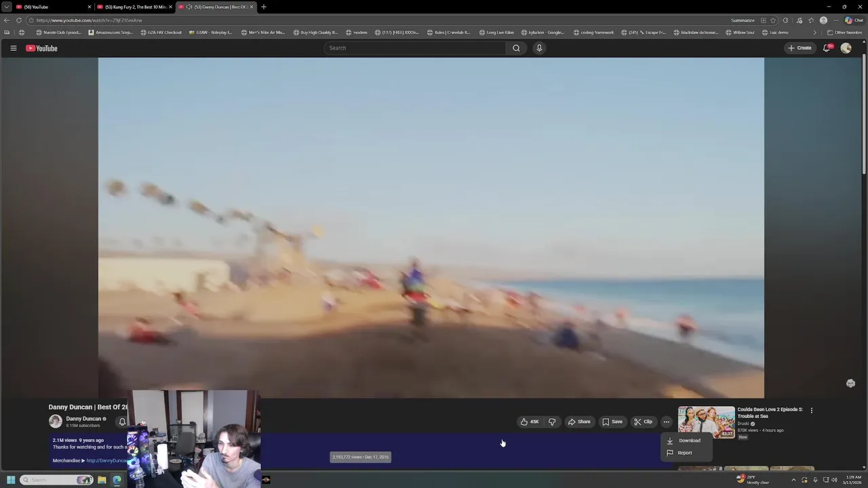Go back with browser back arrow
Viewport: 868px width, 488px height.
click(7, 20)
